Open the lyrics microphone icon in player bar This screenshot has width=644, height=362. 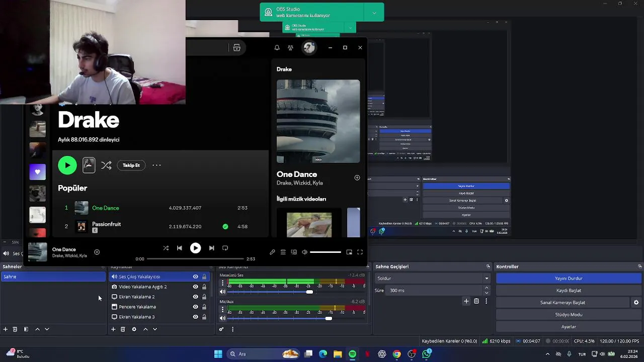click(x=272, y=252)
